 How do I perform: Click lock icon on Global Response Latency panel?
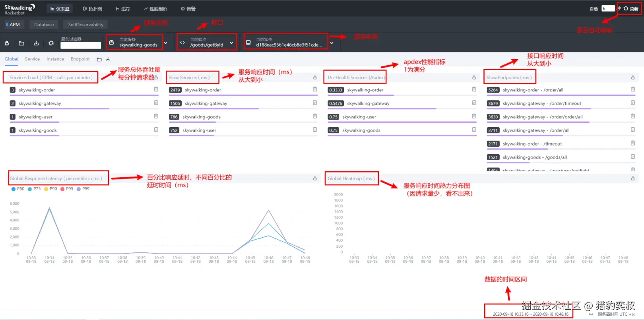tap(315, 178)
